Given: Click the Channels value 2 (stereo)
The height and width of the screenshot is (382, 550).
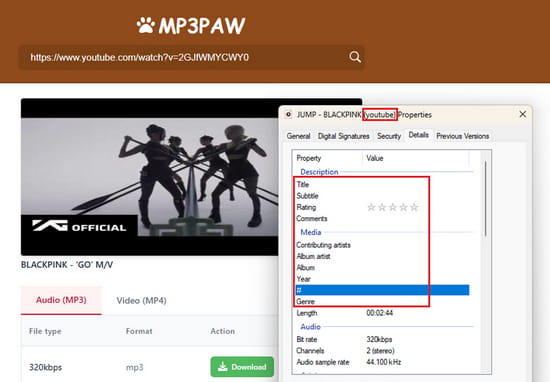Looking at the screenshot, I should (x=381, y=350).
